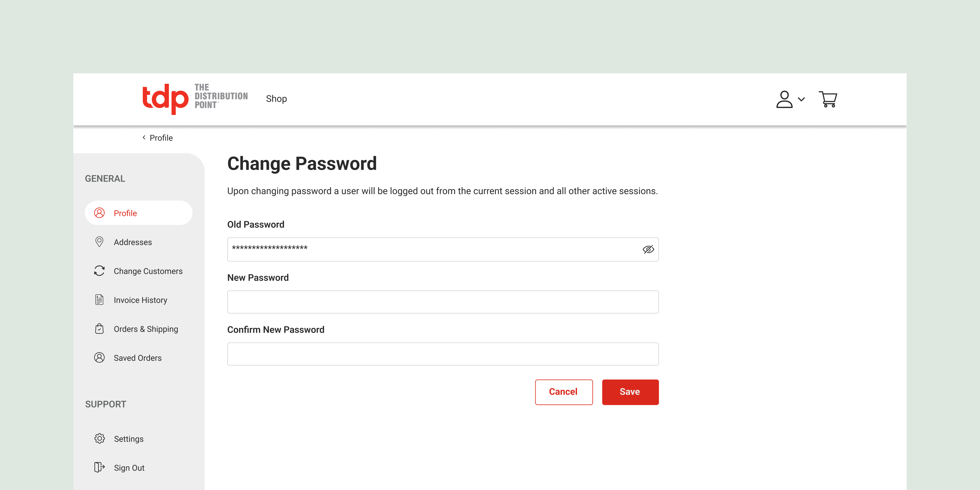Focus the New Password field
This screenshot has height=490, width=980.
tap(443, 302)
